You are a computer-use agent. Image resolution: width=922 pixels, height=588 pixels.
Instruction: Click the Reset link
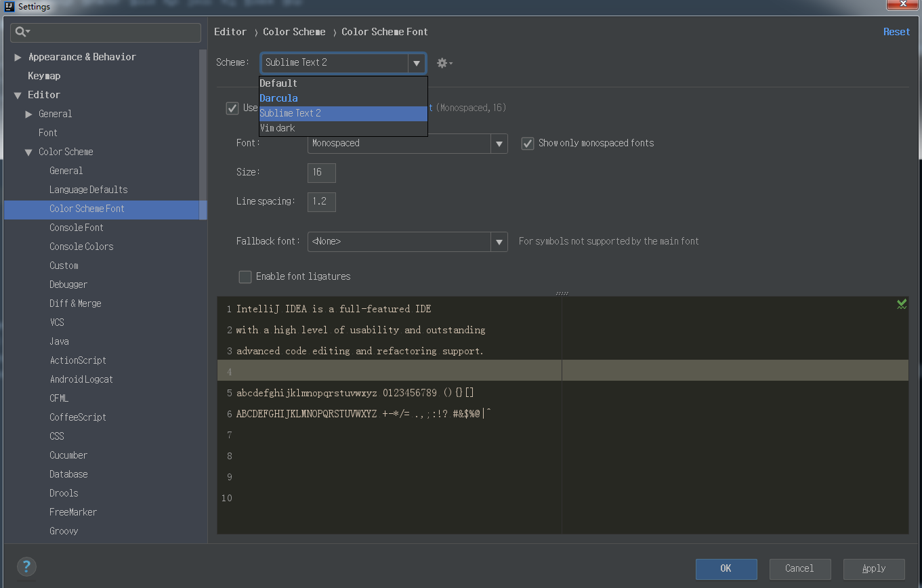896,32
